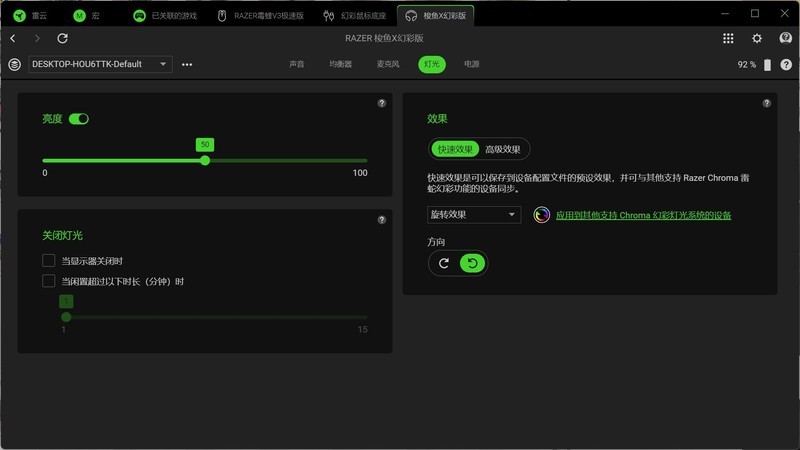Click the profile avatar icon at top right
Viewport: 800px width, 450px height.
point(786,38)
